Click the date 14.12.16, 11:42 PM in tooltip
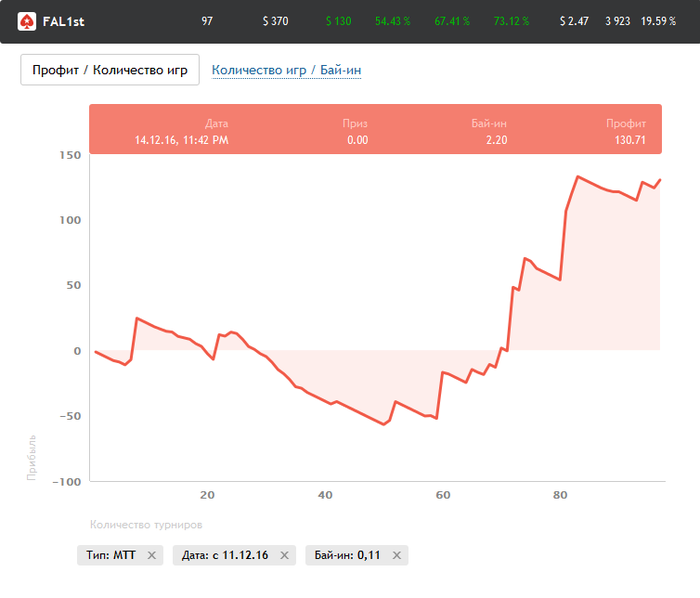Image resolution: width=700 pixels, height=598 pixels. coord(182,140)
